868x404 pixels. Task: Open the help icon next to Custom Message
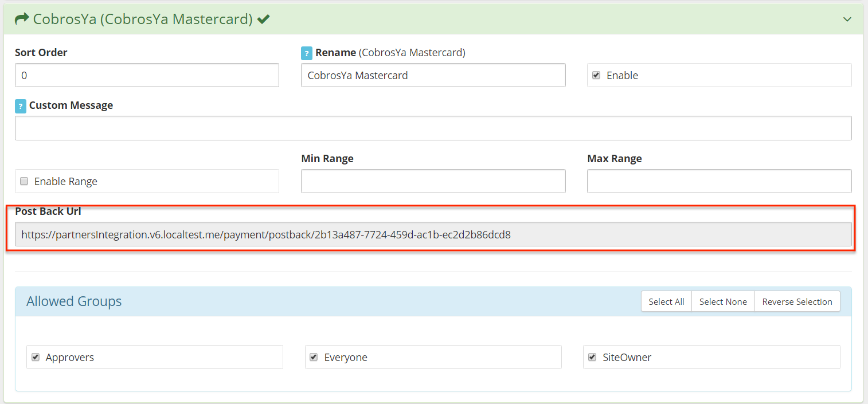pyautogui.click(x=21, y=106)
